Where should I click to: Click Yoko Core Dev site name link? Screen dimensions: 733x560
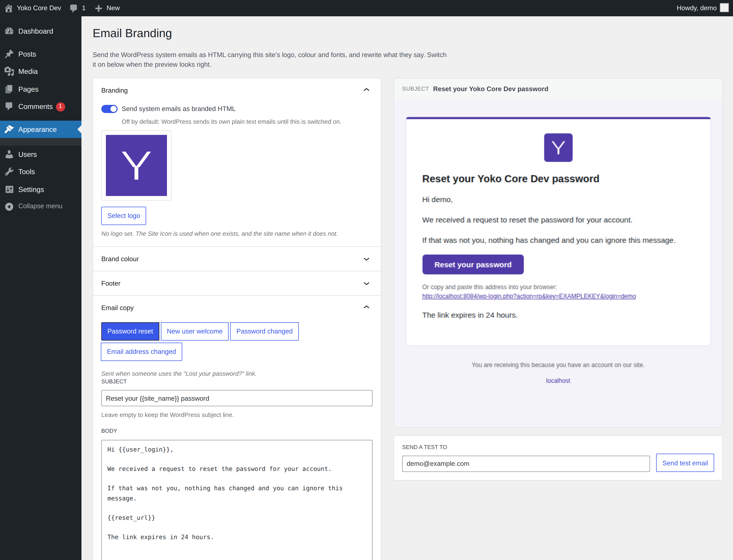[x=39, y=8]
